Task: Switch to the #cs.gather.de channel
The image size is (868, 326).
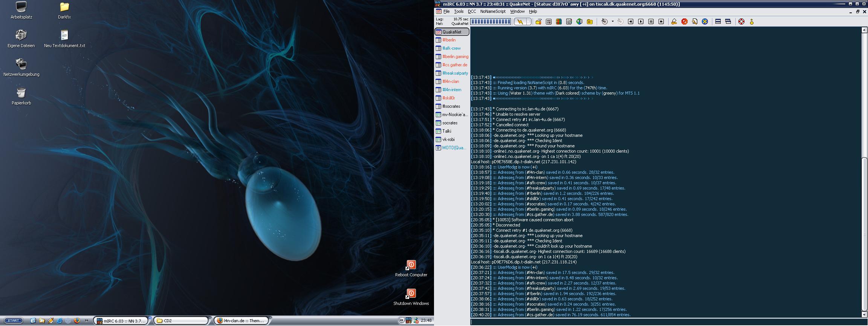Action: point(454,65)
